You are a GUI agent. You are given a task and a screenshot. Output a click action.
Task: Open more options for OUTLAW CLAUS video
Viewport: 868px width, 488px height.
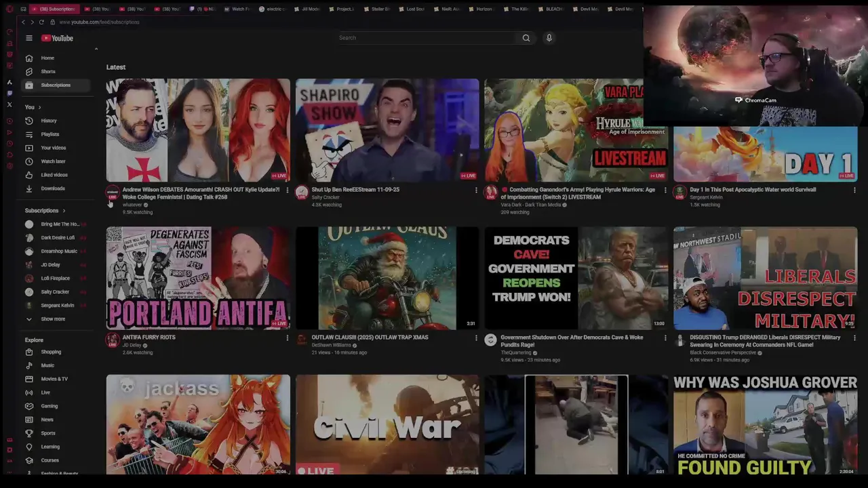click(476, 338)
